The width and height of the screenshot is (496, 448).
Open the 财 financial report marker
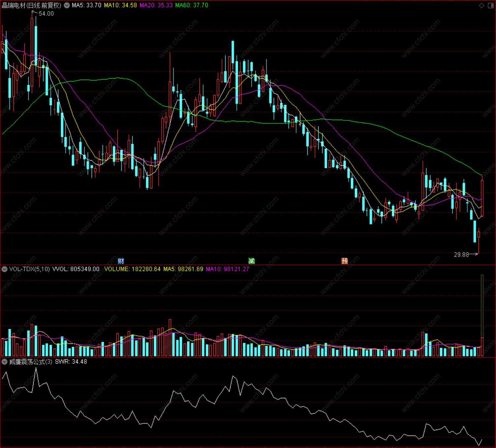click(121, 261)
